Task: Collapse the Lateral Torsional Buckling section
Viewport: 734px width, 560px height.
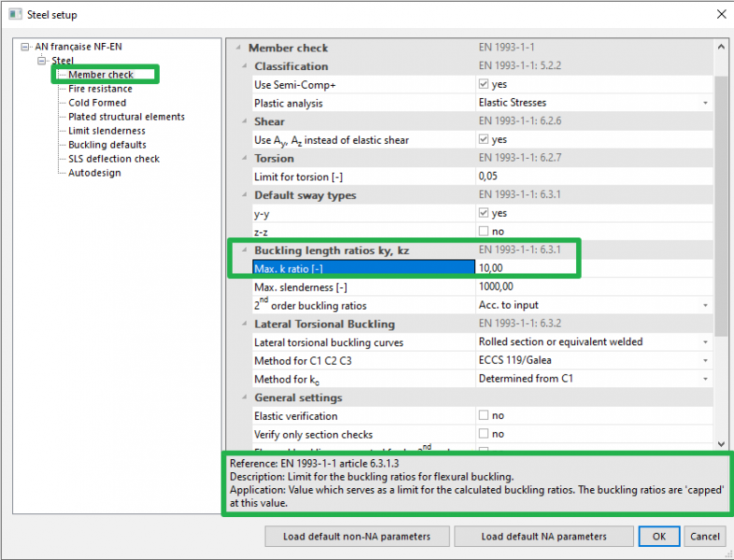Action: click(245, 325)
